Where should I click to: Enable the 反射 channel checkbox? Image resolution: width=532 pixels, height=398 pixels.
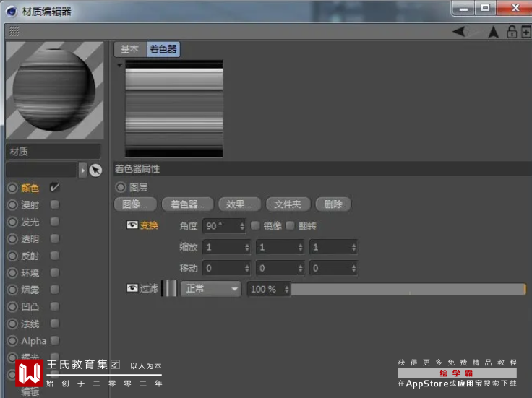[x=55, y=255]
